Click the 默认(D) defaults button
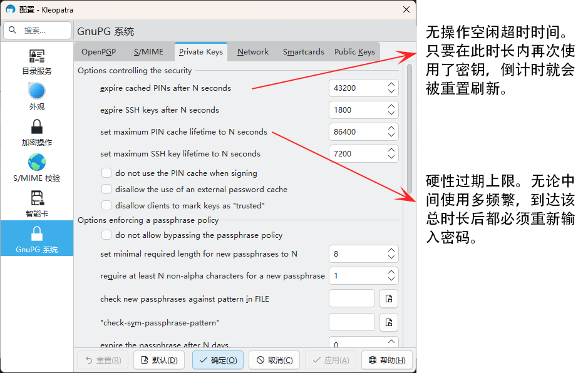The width and height of the screenshot is (588, 373). click(x=159, y=360)
